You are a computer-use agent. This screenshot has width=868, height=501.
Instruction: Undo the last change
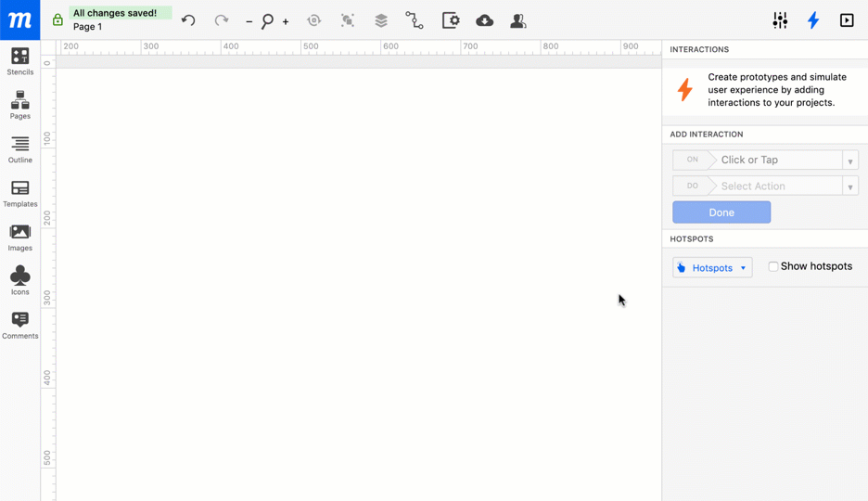[x=188, y=20]
